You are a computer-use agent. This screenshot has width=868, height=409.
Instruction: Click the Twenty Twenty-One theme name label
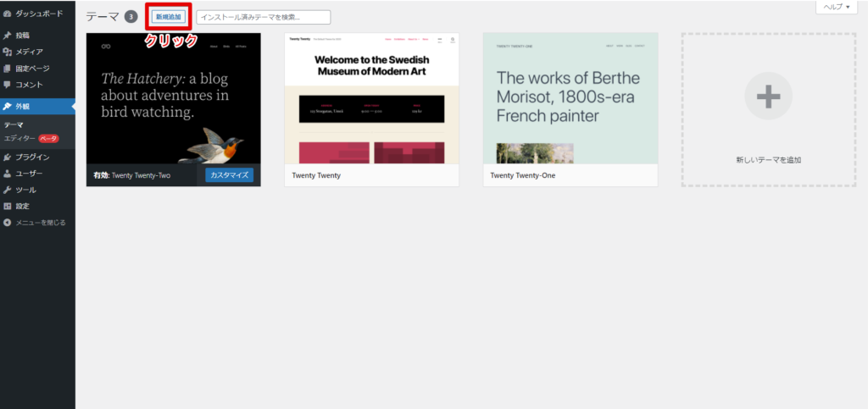pos(522,176)
